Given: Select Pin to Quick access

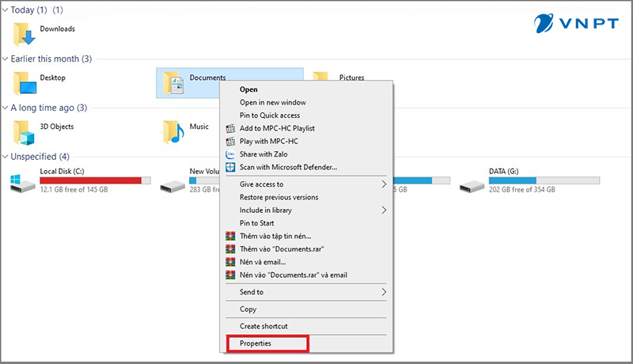Looking at the screenshot, I should tap(270, 116).
